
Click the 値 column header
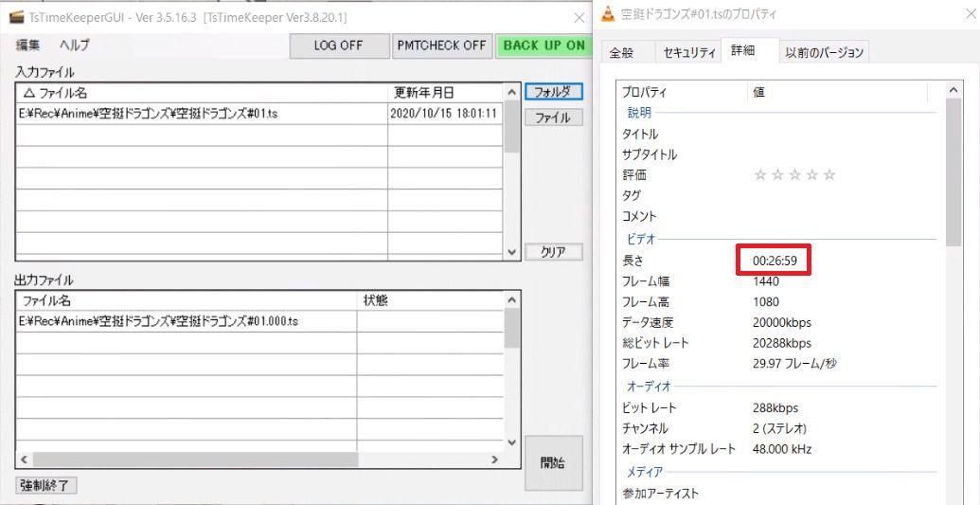click(838, 92)
